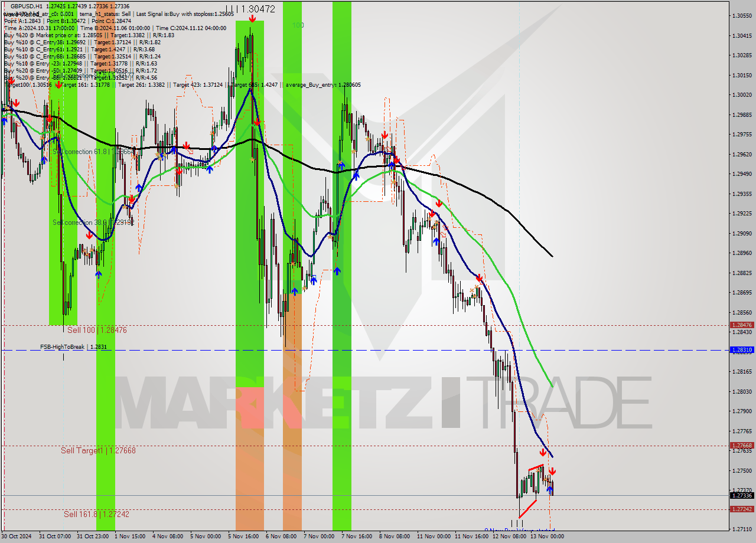Screen dimensions: 756x543
Task: Click the '30 Oct 2024' time axis label
Action: coord(17,537)
